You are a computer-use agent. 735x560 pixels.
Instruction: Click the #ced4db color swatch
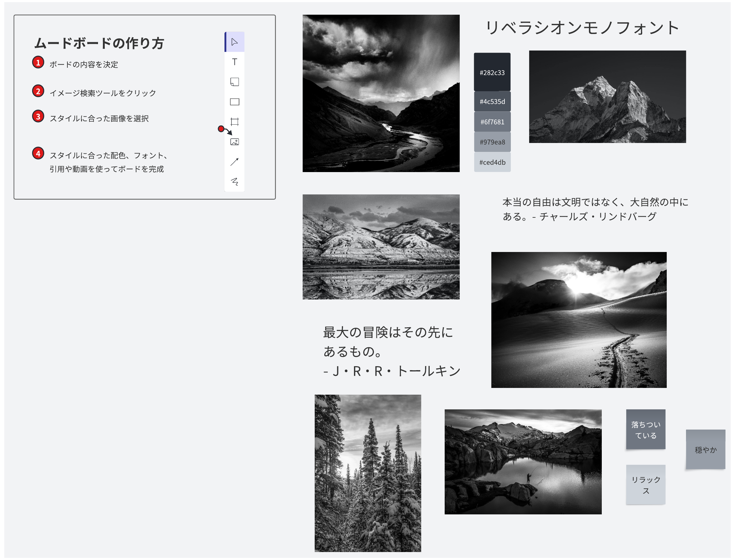(492, 162)
